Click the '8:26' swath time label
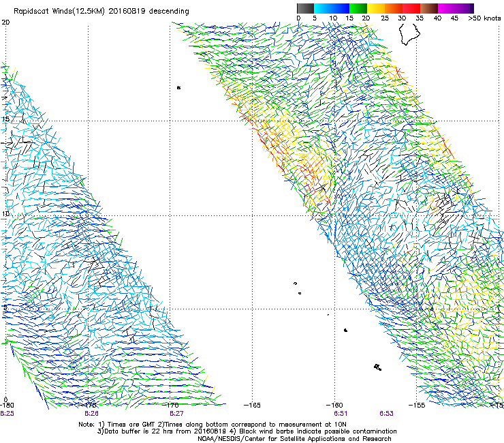The image size is (504, 443). click(92, 414)
